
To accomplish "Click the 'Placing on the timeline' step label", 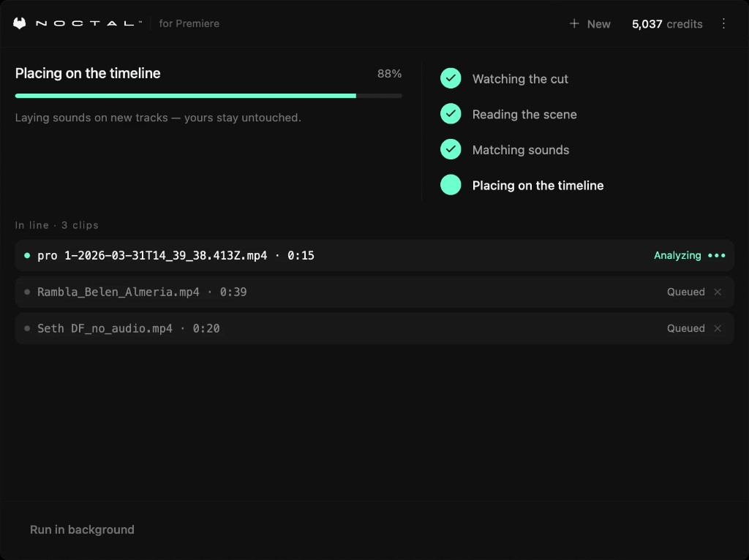I will (x=538, y=185).
